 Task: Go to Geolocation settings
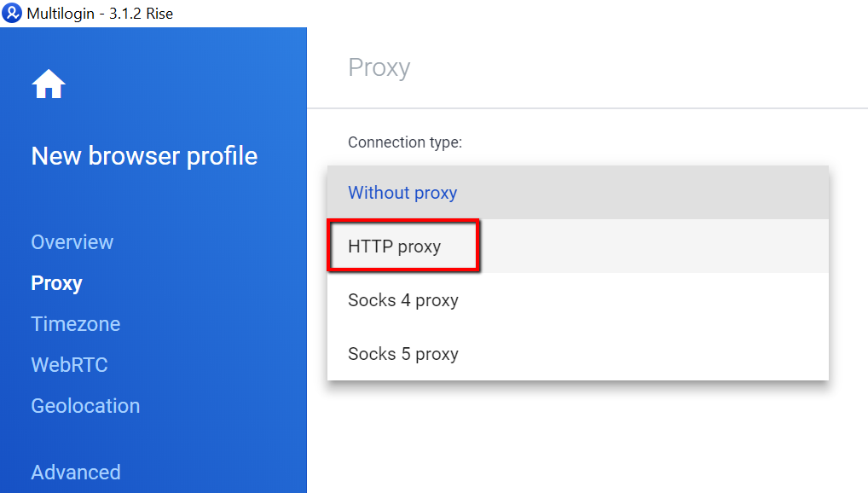85,406
